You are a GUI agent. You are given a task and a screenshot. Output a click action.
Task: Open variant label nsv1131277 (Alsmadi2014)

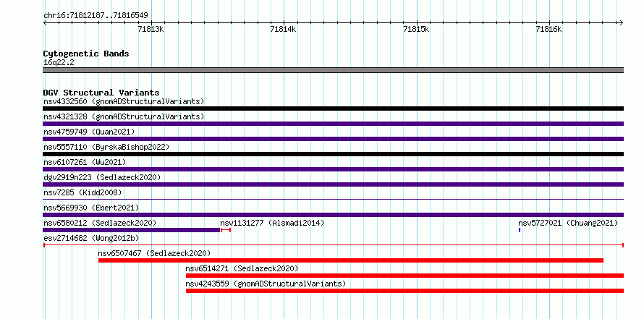click(x=272, y=223)
